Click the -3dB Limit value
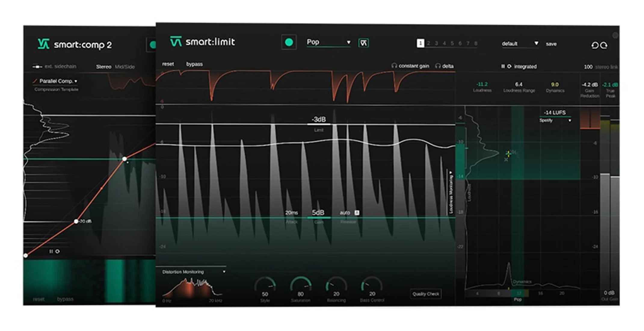Viewport: 644px width, 331px height. 319,119
